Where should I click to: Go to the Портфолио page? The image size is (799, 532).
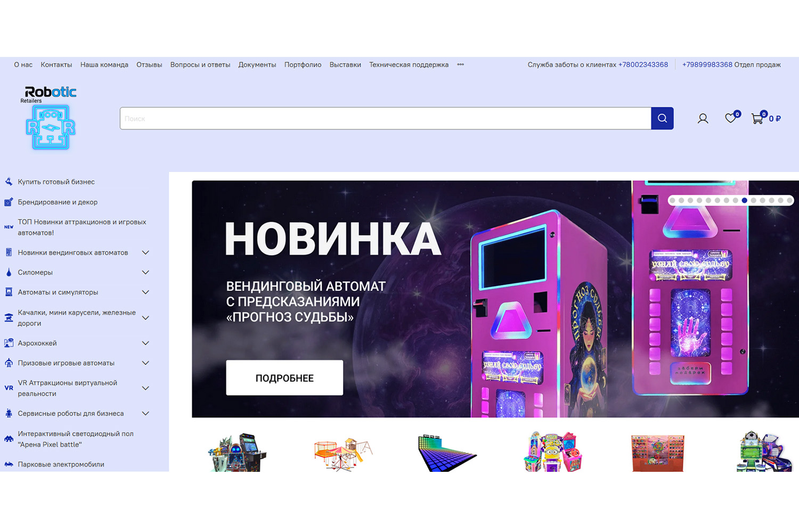point(303,64)
